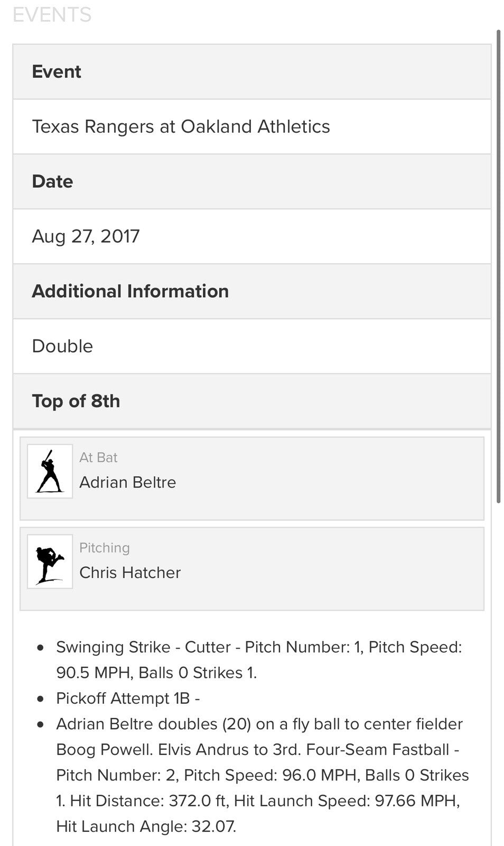
Task: Click the pitcher silhouette icon
Action: pyautogui.click(x=50, y=562)
